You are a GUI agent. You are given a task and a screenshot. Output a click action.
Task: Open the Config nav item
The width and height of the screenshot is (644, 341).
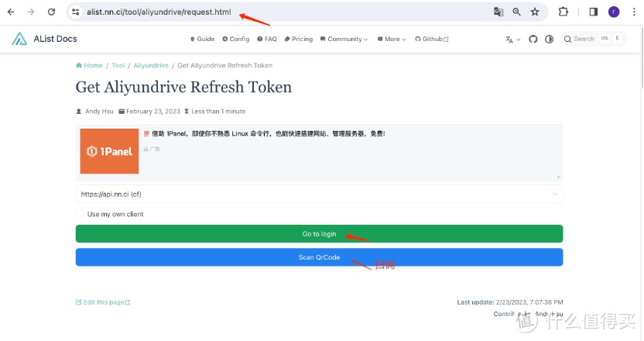click(236, 39)
